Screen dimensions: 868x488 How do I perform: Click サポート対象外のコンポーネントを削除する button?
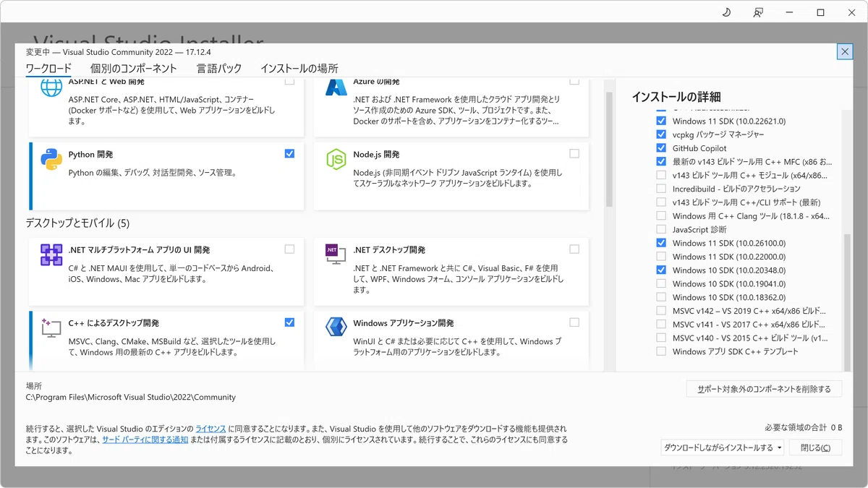764,389
